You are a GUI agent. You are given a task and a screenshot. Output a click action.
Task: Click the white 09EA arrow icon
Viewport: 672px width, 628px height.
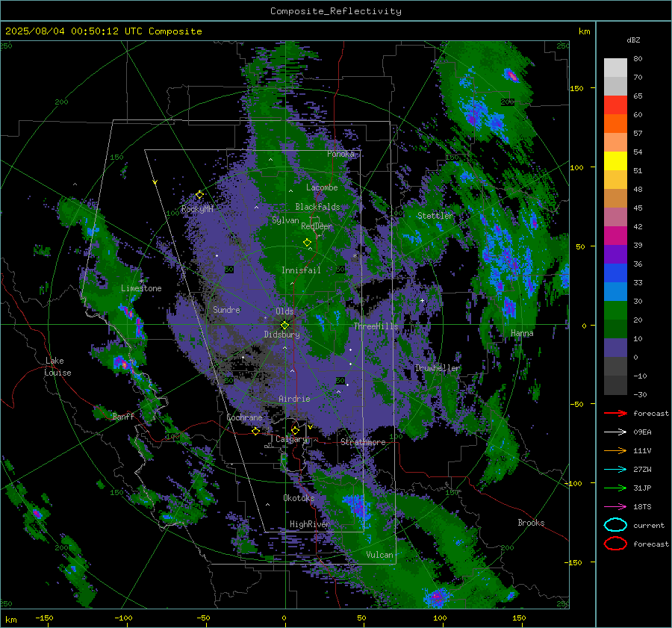[615, 432]
